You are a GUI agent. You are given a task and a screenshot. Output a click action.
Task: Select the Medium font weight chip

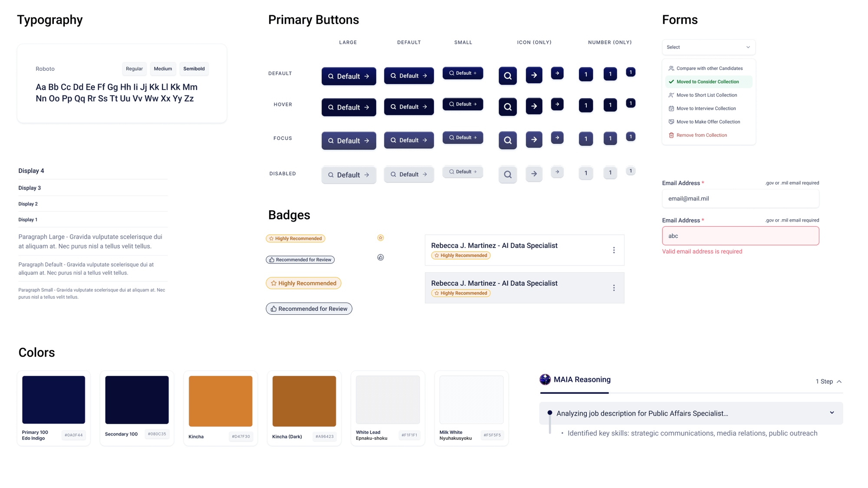coord(163,69)
